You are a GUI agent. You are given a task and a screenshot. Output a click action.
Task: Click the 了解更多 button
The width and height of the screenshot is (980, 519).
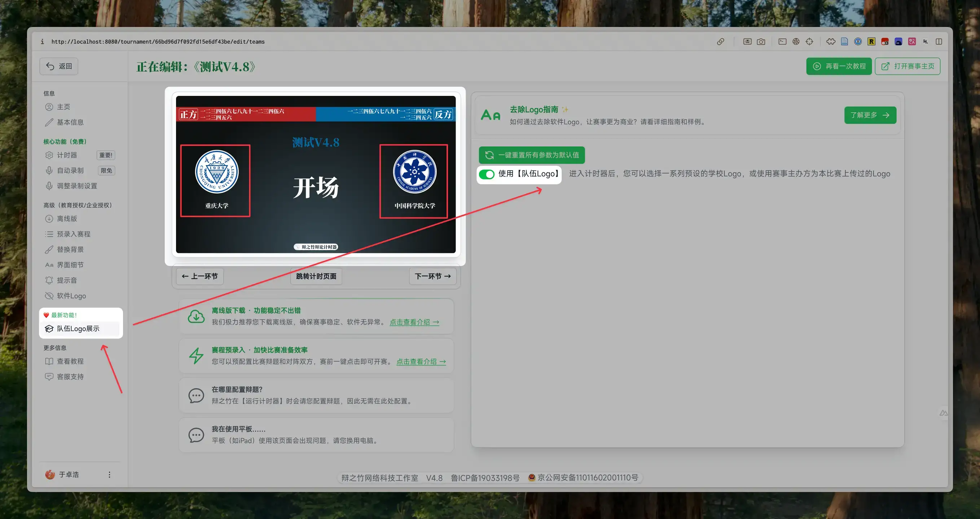click(x=870, y=115)
